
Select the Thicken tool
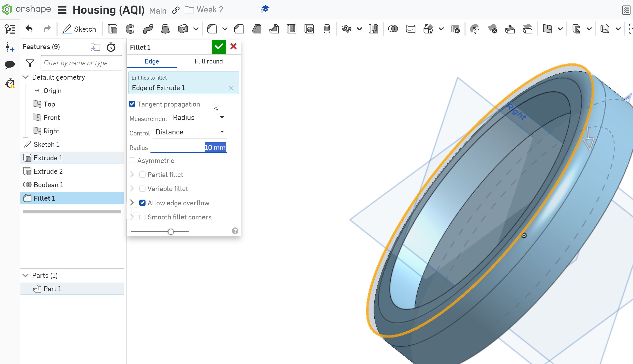[183, 29]
